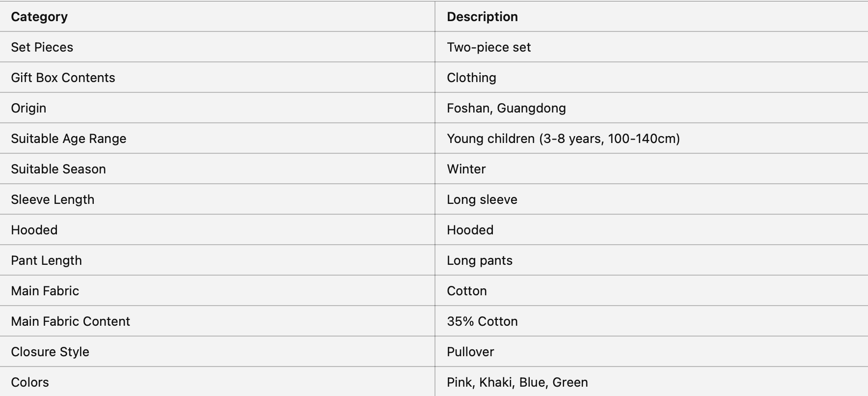
Task: Select the Set Pieces row label
Action: (42, 47)
